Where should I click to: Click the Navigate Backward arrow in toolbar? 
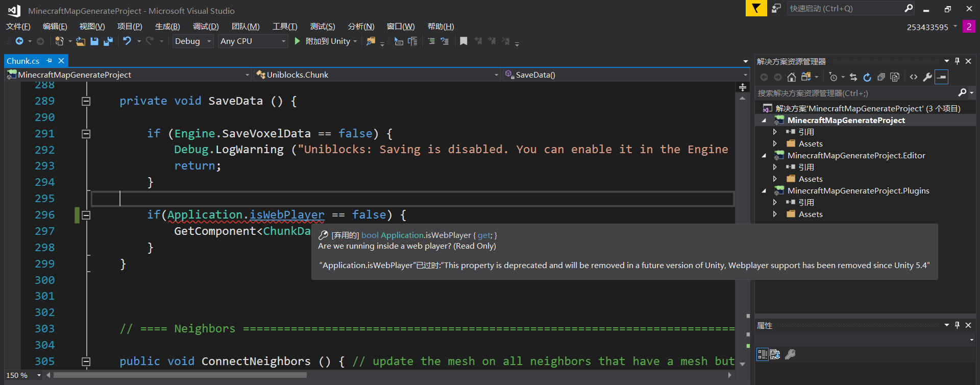point(19,41)
